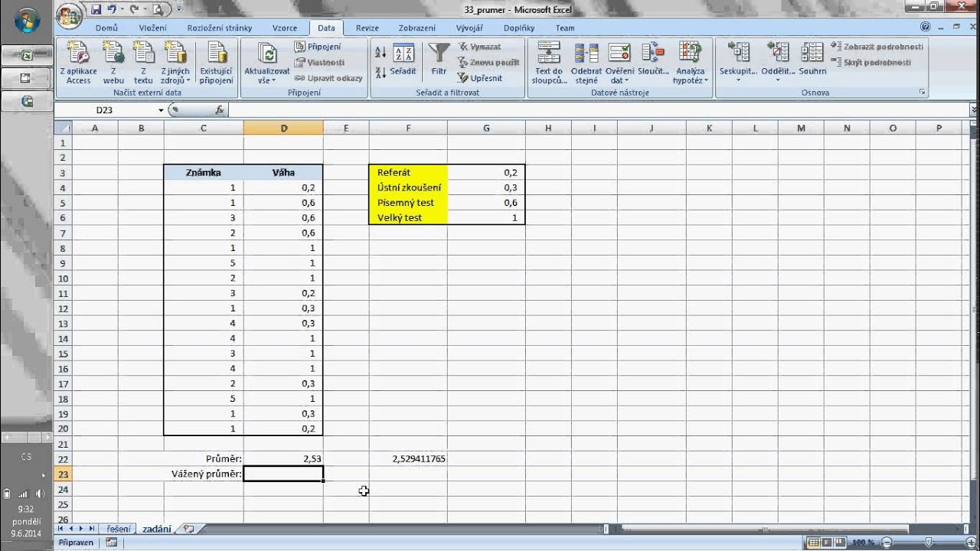980x551 pixels.
Task: Switch to Normal view button
Action: 812,543
